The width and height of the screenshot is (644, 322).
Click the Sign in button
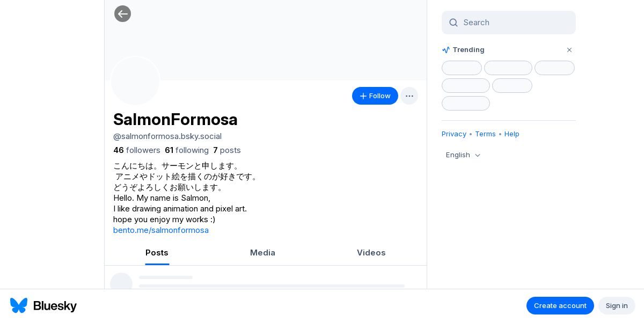coord(617,305)
